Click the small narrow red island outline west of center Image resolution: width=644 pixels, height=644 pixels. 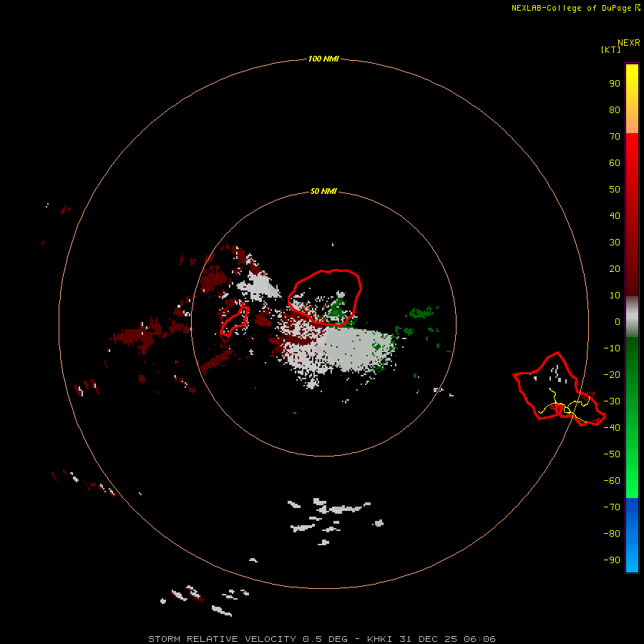(x=235, y=323)
